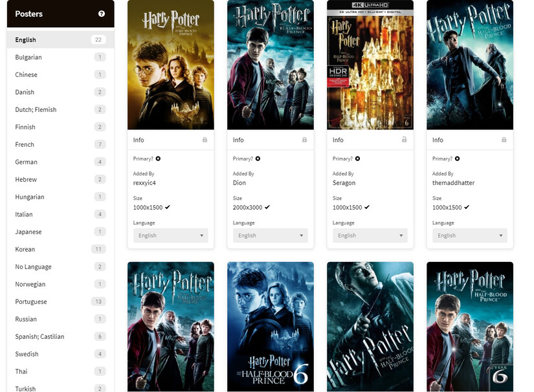Show French language posters

pos(61,145)
